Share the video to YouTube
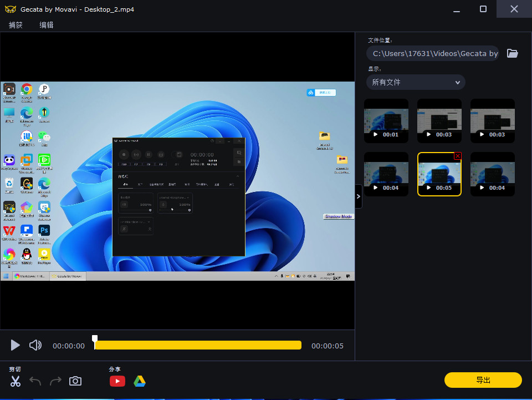The height and width of the screenshot is (400, 532). 117,381
